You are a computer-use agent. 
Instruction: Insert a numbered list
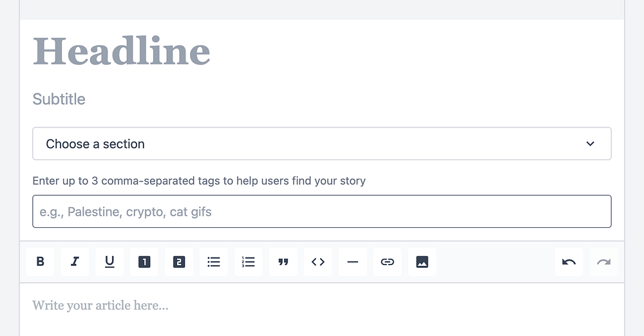point(249,262)
